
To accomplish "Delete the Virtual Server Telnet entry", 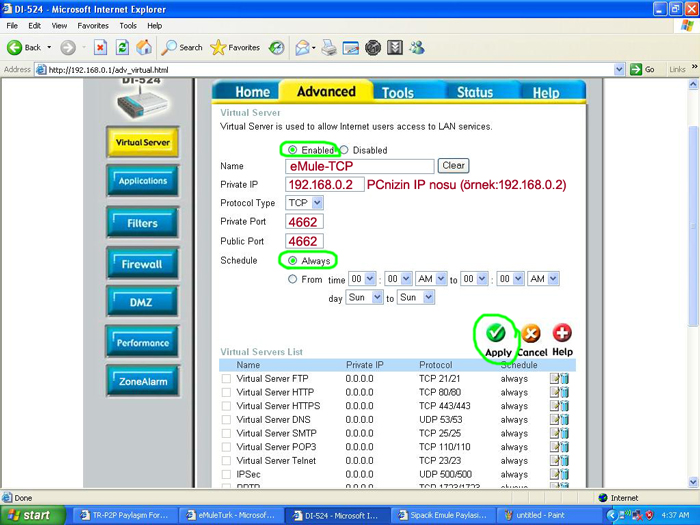I will pyautogui.click(x=564, y=461).
